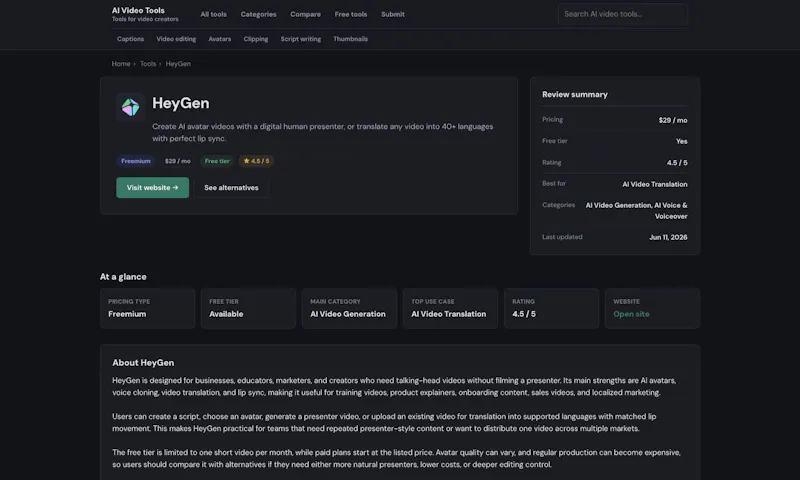Click the $29 / mo value in Review summary
The image size is (800, 480).
pos(672,120)
